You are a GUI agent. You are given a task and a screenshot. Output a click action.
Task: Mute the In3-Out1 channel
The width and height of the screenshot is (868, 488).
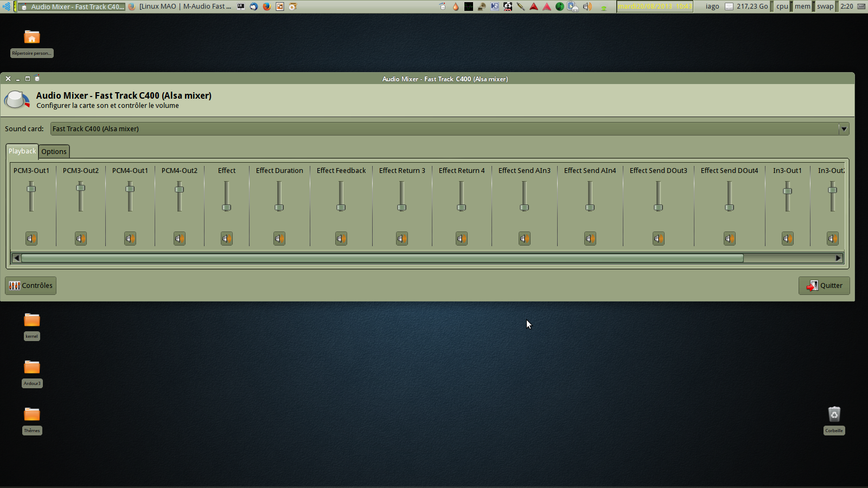pyautogui.click(x=788, y=239)
